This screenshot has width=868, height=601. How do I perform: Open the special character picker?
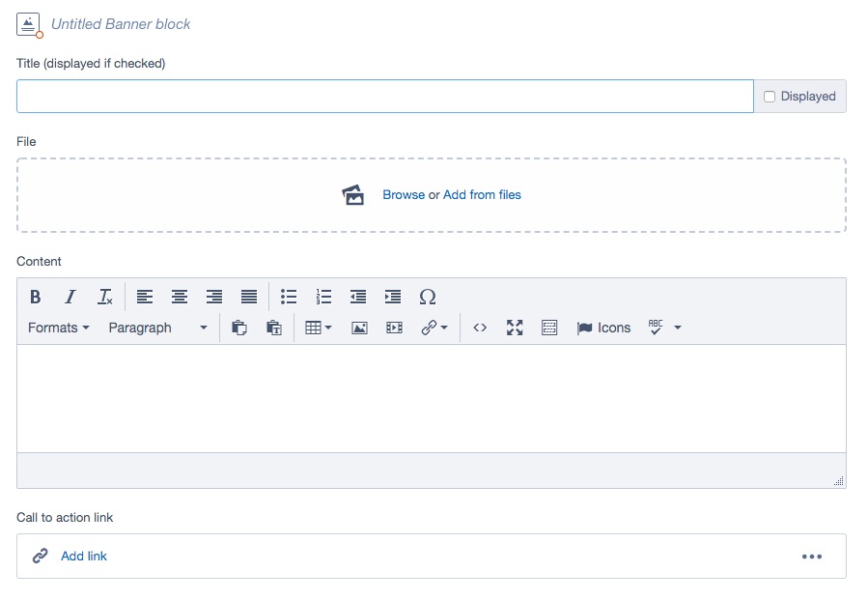tap(428, 297)
